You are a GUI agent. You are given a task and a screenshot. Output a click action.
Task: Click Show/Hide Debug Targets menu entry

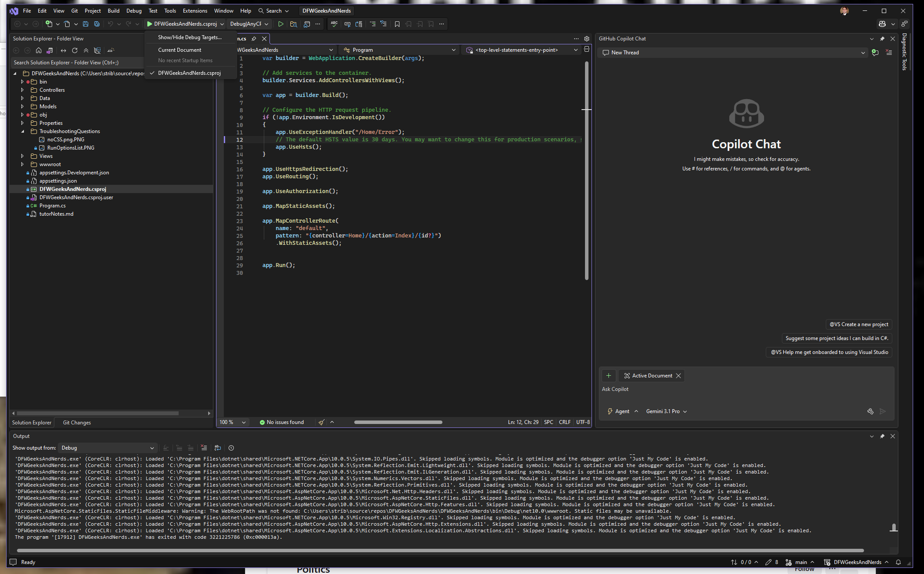tap(189, 37)
